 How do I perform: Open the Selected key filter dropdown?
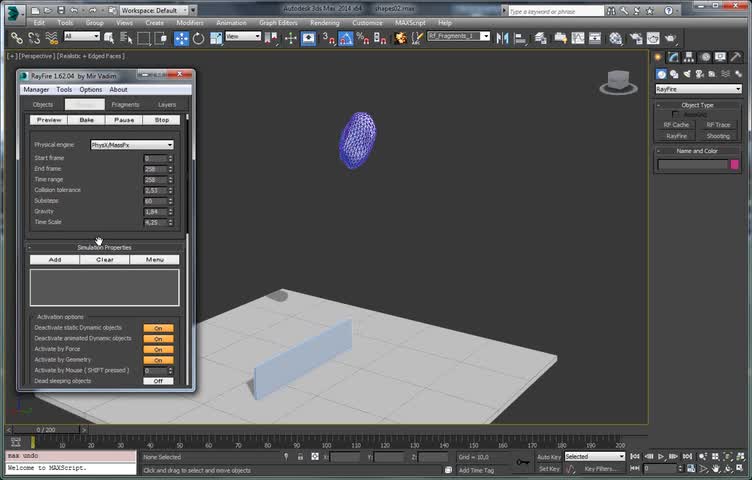pos(595,457)
